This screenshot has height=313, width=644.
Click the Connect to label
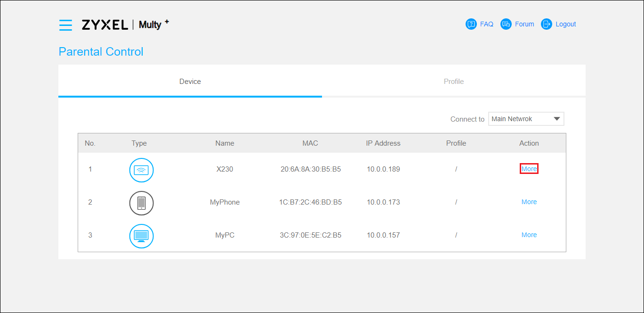point(467,119)
